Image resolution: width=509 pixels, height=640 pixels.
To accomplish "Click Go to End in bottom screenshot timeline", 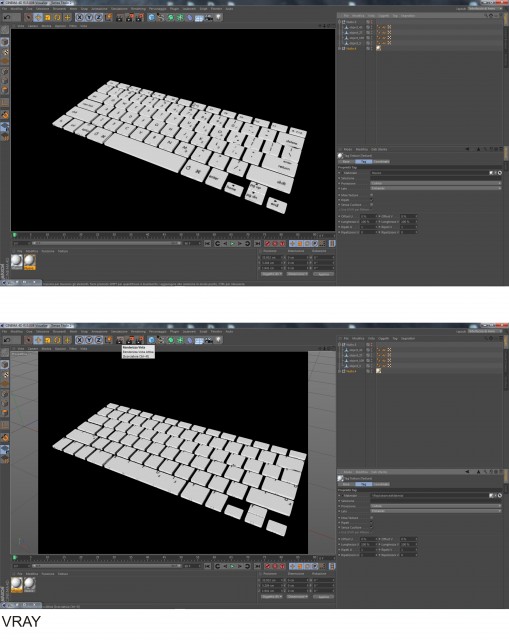I will [x=258, y=566].
